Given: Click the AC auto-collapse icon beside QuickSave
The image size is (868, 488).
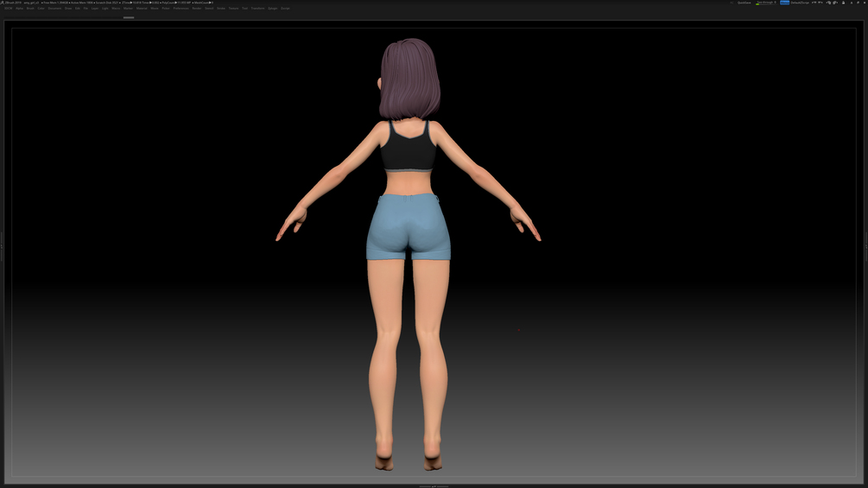Looking at the screenshot, I should 732,3.
